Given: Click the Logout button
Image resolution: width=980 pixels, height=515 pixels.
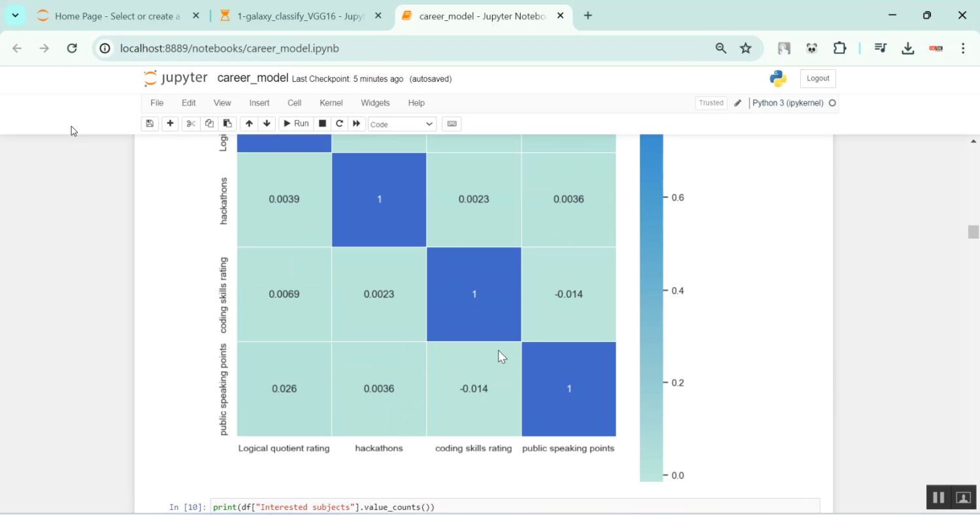Looking at the screenshot, I should pos(817,78).
